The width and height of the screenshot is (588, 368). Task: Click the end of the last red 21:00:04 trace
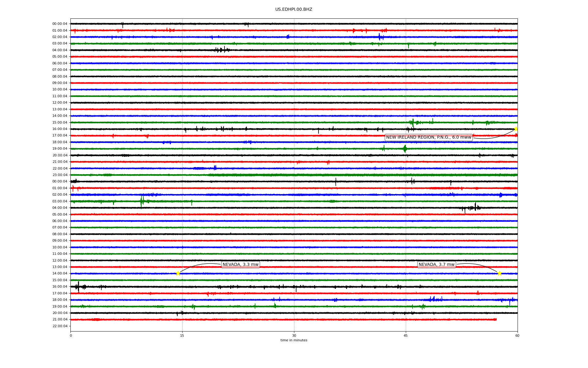[x=496, y=320]
